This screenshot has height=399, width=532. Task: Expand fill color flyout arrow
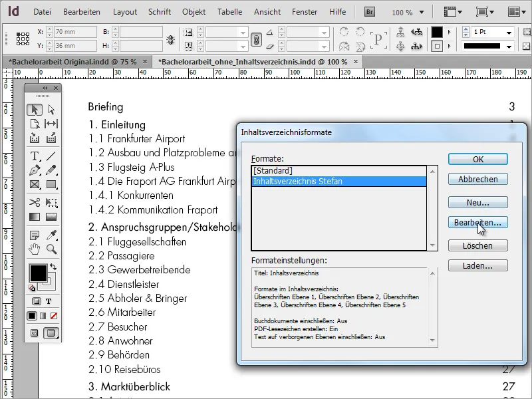[450, 32]
